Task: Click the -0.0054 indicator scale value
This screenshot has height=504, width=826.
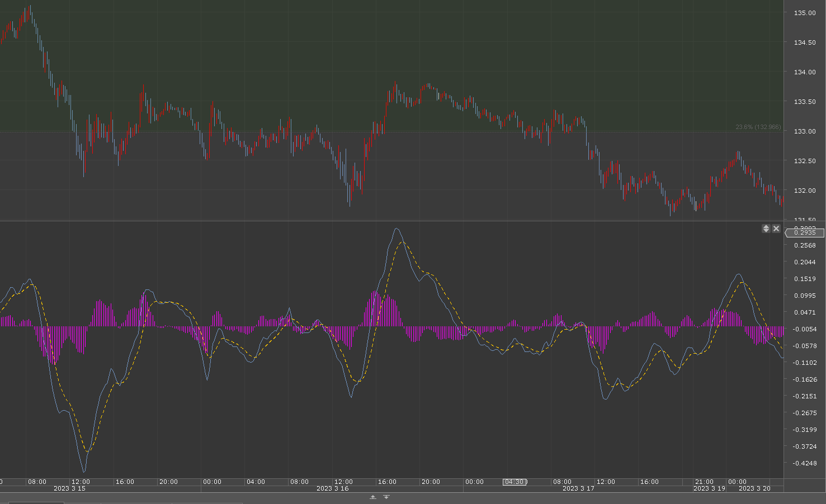Action: point(805,329)
